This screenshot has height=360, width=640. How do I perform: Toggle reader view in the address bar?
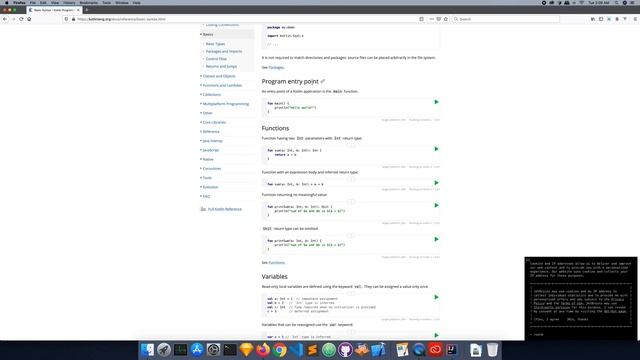(x=422, y=19)
